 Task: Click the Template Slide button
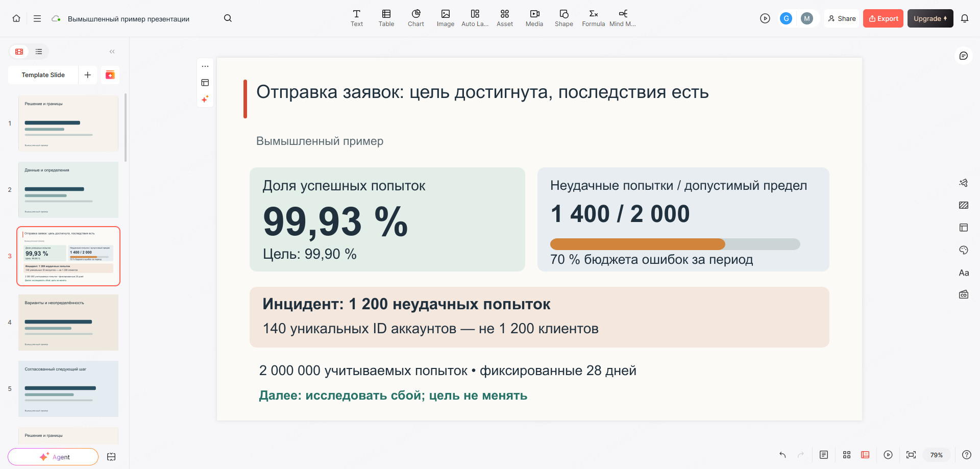tap(43, 75)
